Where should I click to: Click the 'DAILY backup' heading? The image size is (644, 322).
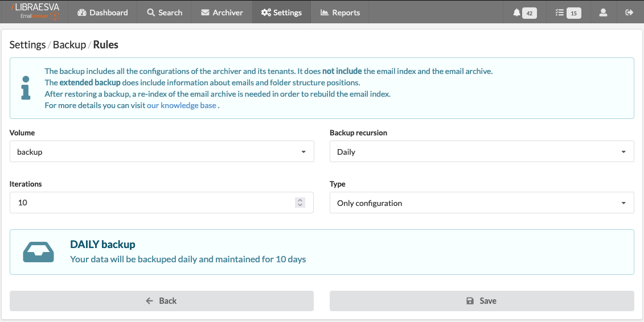[x=102, y=245]
